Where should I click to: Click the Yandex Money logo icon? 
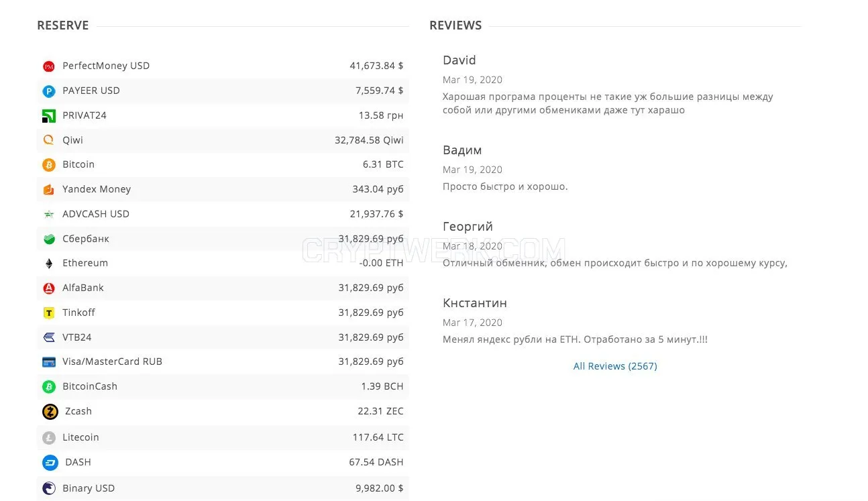(49, 190)
